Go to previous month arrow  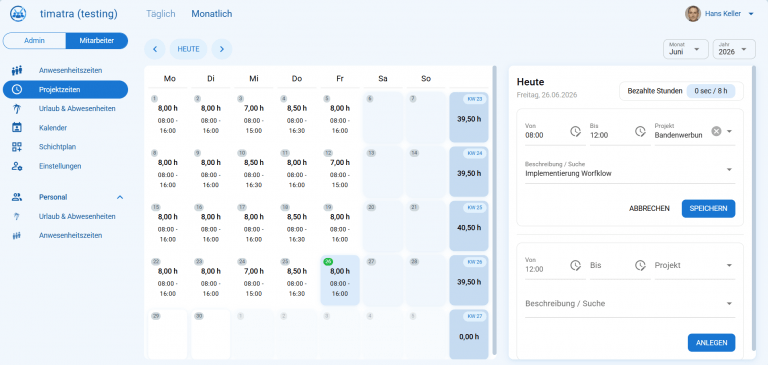tap(155, 49)
